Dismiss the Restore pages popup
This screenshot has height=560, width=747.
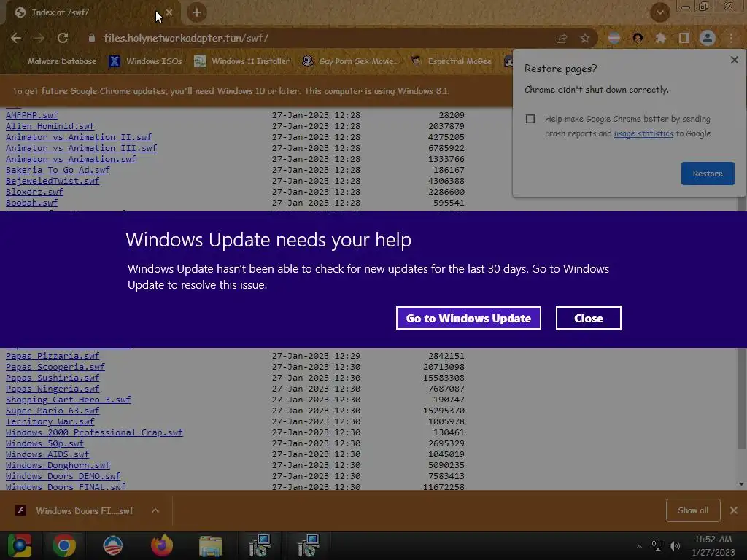pyautogui.click(x=734, y=60)
